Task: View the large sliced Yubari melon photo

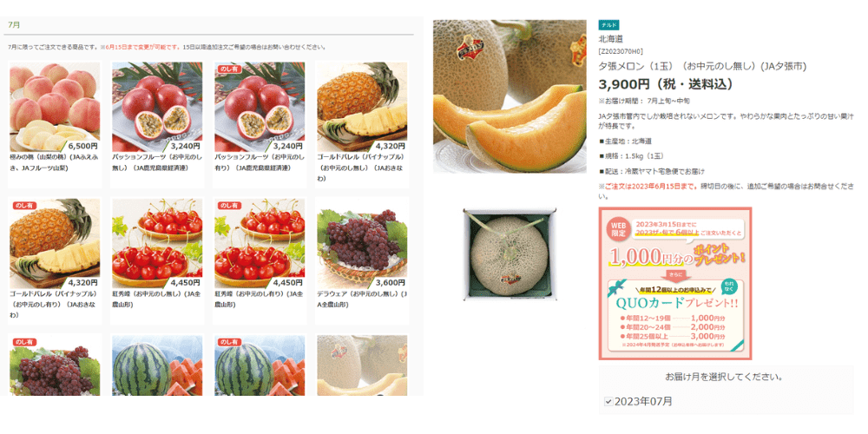Action: [510, 96]
